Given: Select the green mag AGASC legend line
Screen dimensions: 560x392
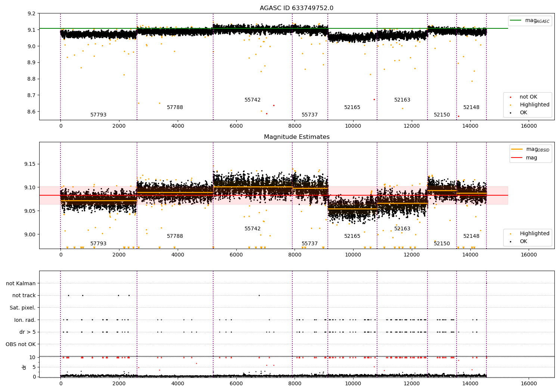Looking at the screenshot, I should pos(516,21).
